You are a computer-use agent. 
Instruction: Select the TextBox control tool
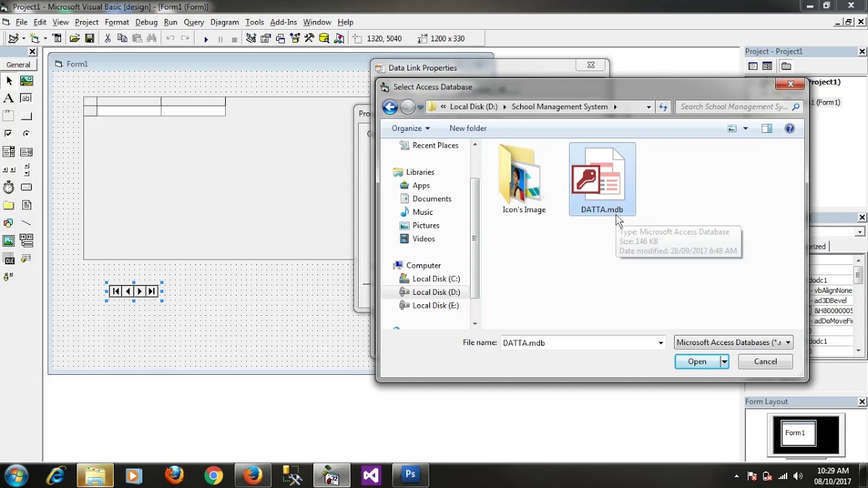point(26,98)
